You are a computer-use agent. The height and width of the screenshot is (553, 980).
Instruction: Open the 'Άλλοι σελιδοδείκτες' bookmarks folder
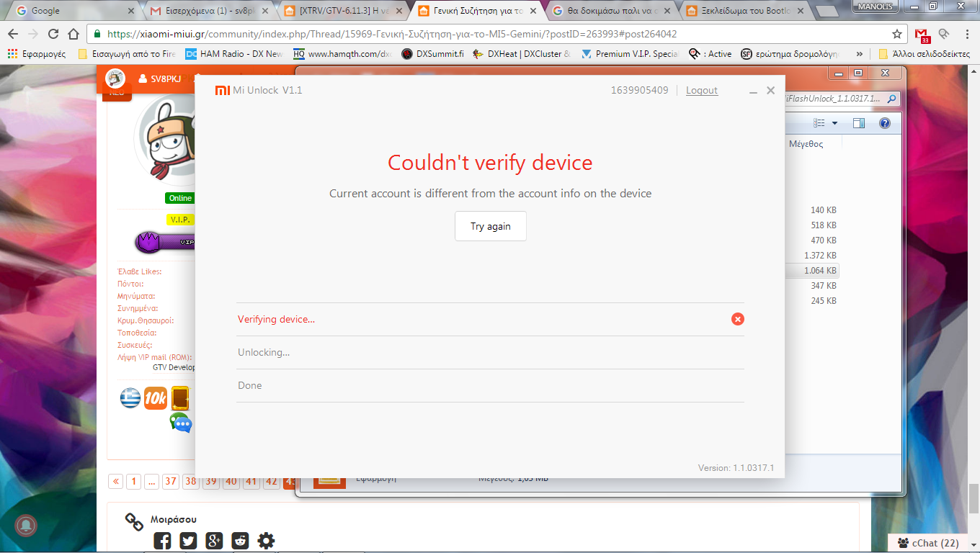(925, 54)
